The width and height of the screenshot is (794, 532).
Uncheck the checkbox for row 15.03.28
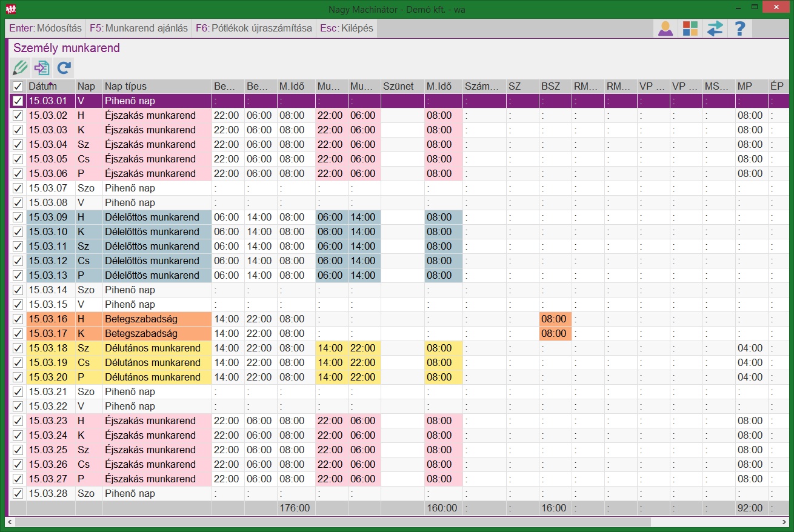pyautogui.click(x=18, y=494)
